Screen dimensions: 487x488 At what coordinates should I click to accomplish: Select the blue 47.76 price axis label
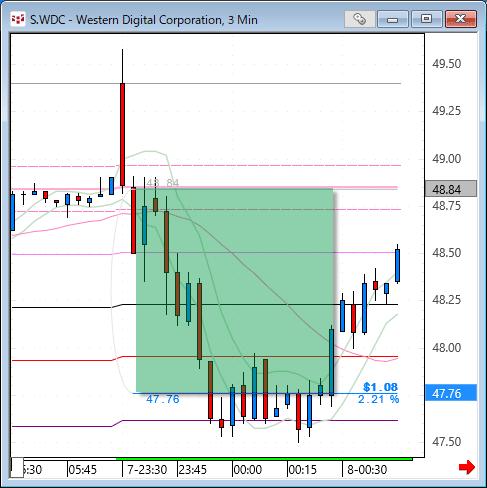pos(451,393)
